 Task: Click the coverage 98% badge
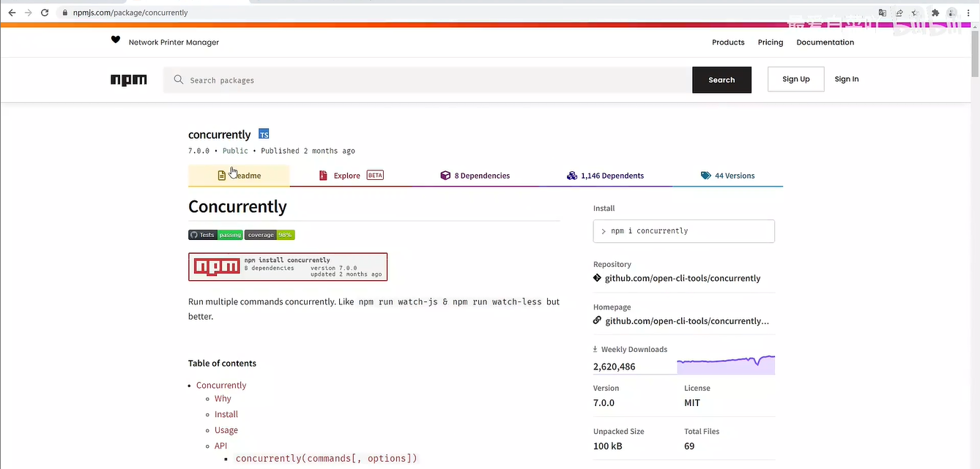tap(270, 235)
